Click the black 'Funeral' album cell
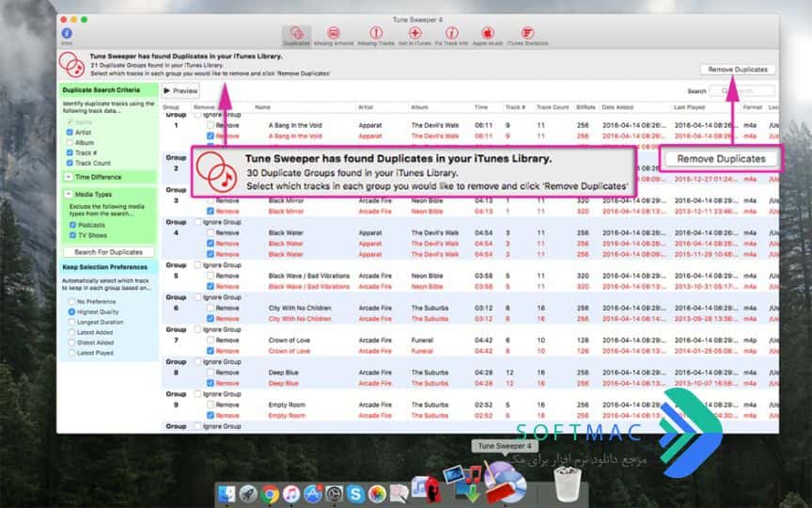The height and width of the screenshot is (508, 812). 422,340
